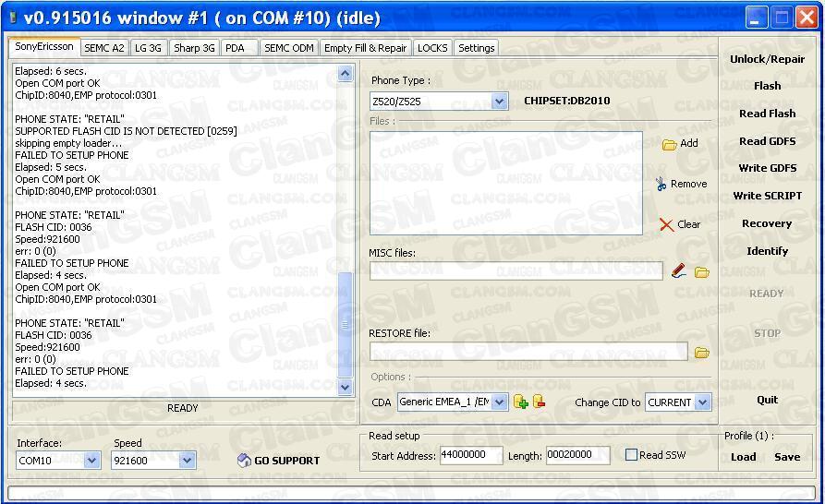Click the GO SUPPORT icon

pyautogui.click(x=244, y=461)
